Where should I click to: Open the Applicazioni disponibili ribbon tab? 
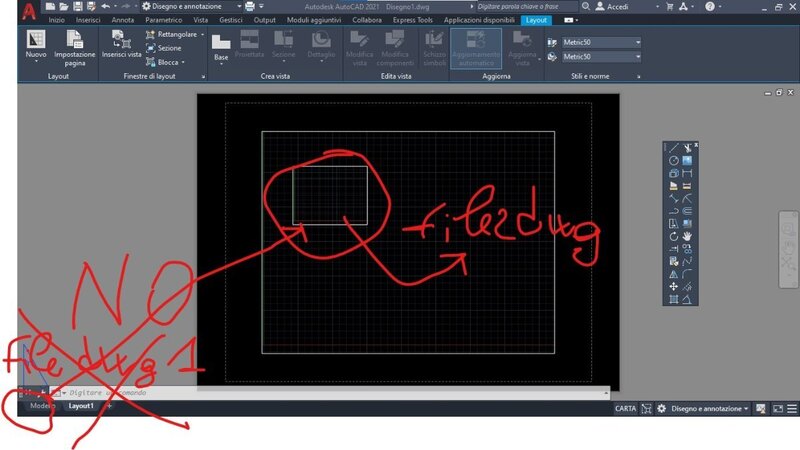(x=479, y=20)
